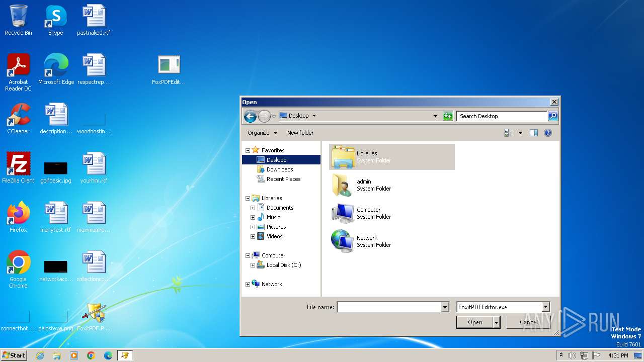Viewport: 644px width, 362px height.
Task: Open Internet Explorer from the taskbar
Action: [40, 355]
